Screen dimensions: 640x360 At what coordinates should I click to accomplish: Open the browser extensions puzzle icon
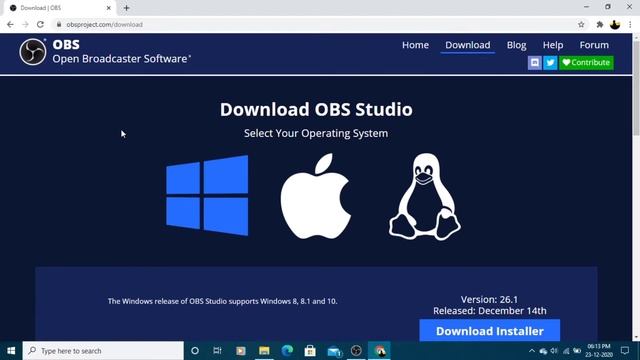coord(600,24)
